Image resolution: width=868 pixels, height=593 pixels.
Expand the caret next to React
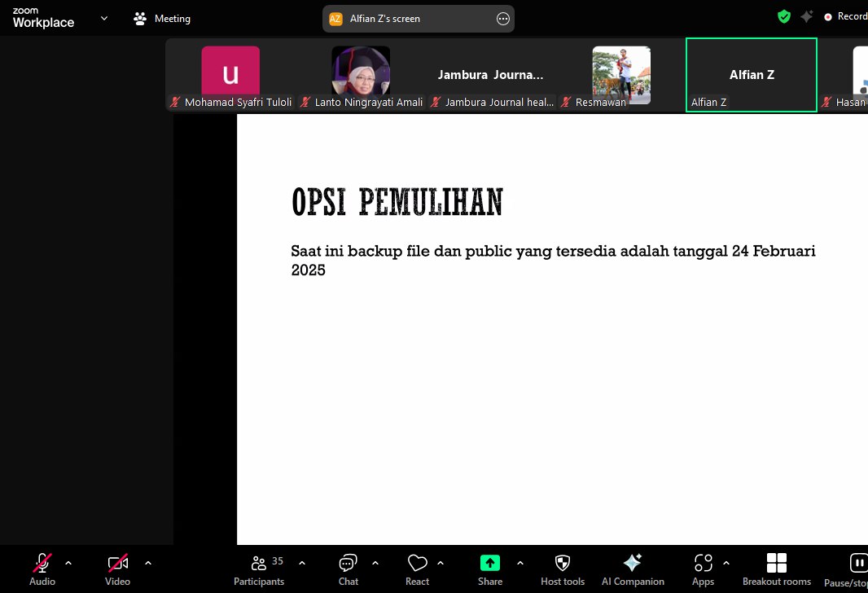pyautogui.click(x=441, y=563)
